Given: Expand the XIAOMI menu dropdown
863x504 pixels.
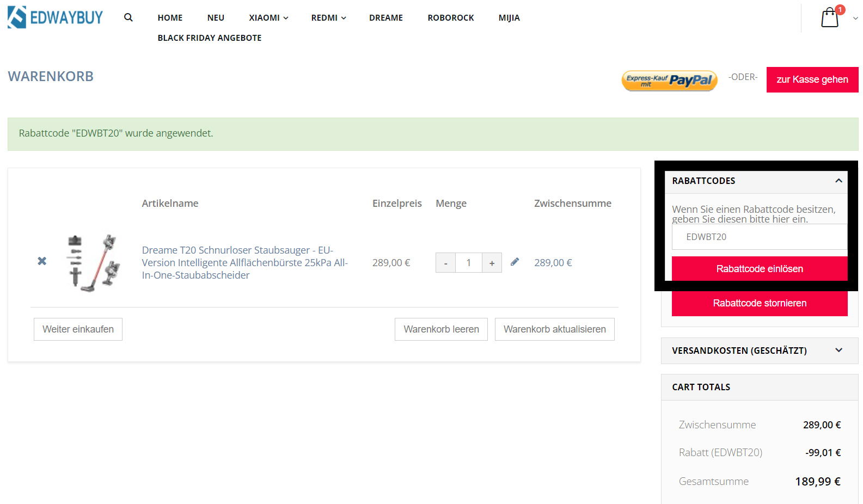Looking at the screenshot, I should pos(268,17).
